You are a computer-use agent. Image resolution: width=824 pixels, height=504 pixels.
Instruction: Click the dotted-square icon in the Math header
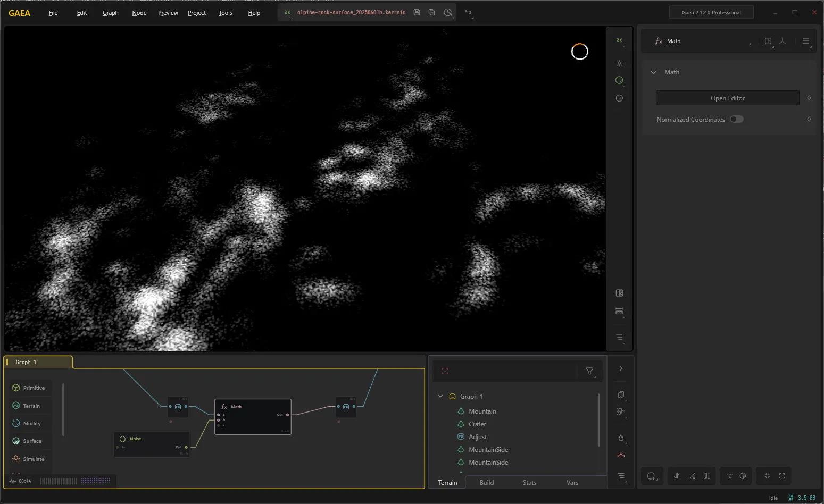pos(768,41)
